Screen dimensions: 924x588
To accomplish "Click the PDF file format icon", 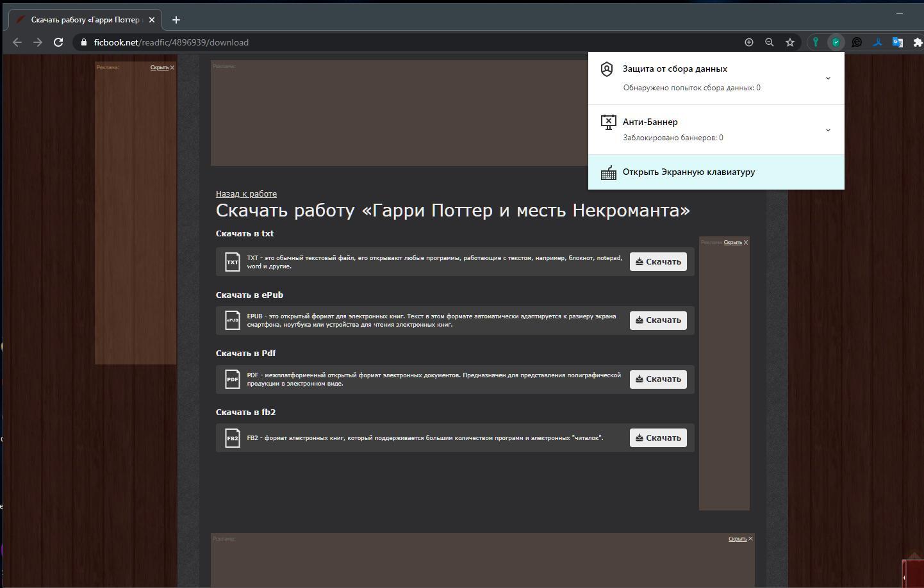I will pyautogui.click(x=232, y=379).
